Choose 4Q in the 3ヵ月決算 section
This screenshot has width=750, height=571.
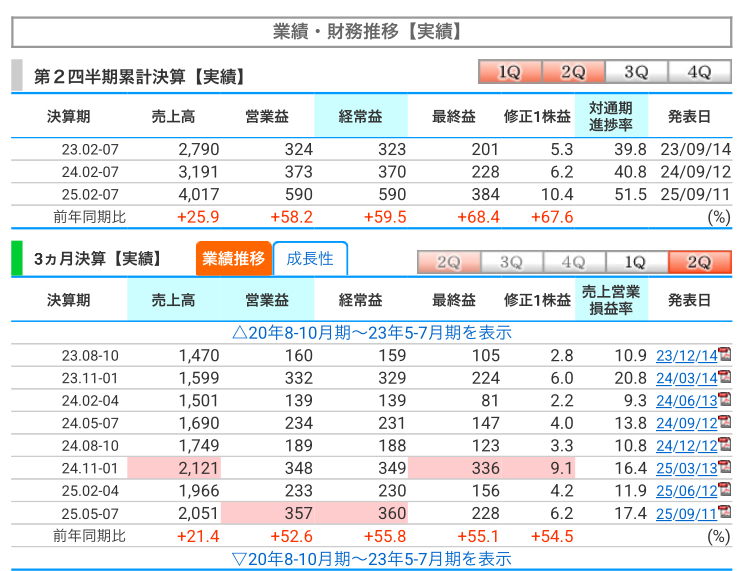573,262
